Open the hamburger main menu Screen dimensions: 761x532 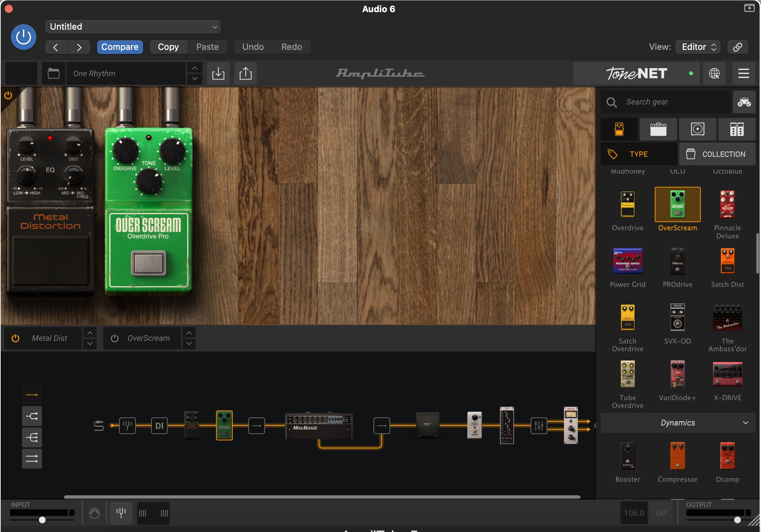coord(743,73)
